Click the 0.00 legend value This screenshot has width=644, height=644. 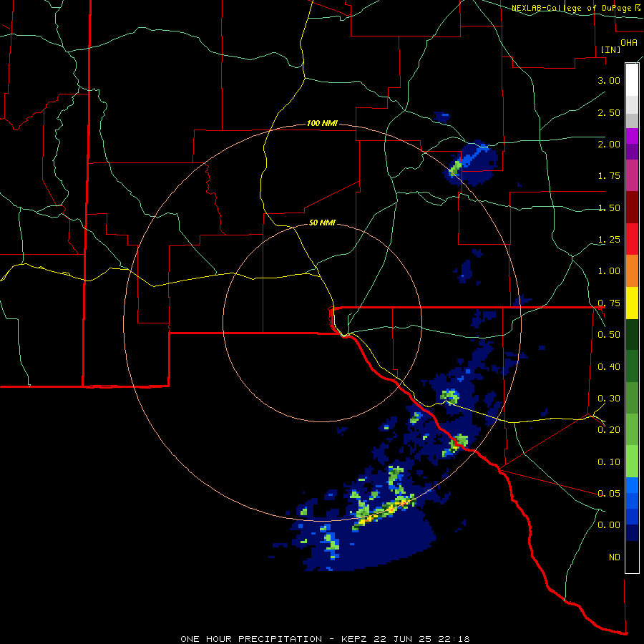click(x=609, y=525)
